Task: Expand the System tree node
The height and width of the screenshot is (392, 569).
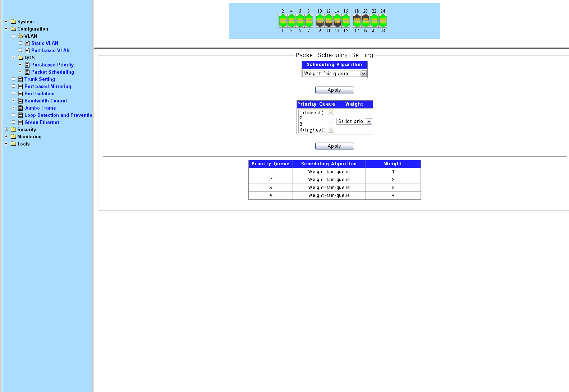Action: click(x=6, y=22)
